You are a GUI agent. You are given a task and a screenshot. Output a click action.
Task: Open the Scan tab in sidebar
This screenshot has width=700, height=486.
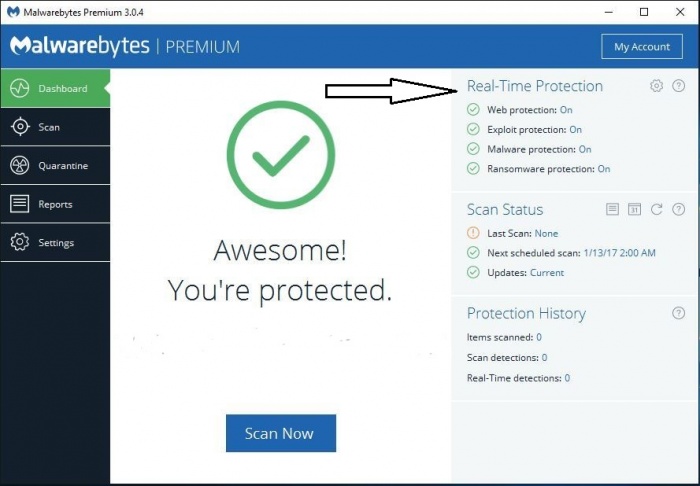coord(49,127)
